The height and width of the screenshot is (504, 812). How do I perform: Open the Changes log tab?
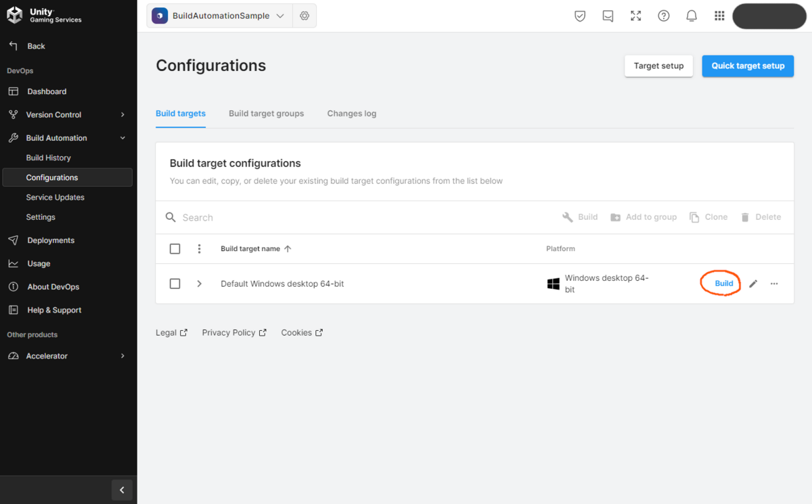(351, 113)
